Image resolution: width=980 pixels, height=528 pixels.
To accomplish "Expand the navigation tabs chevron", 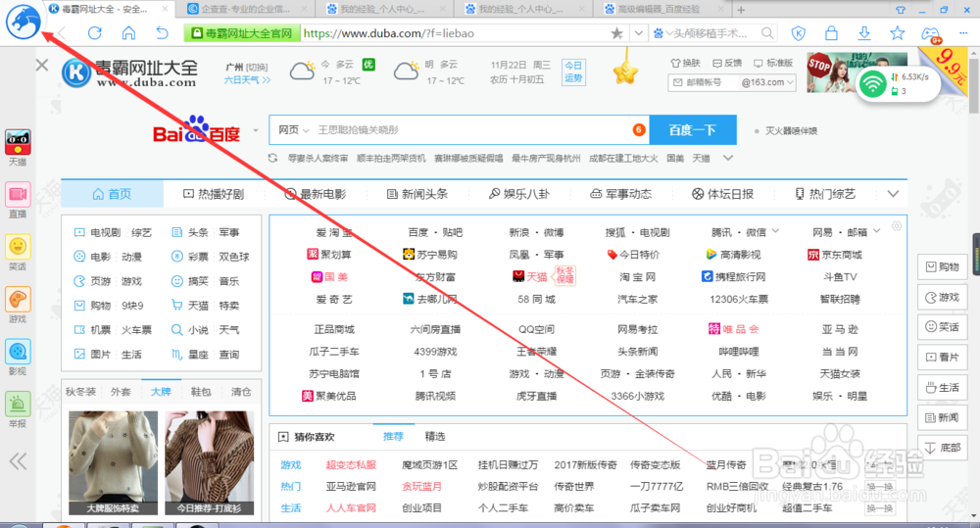I will [893, 194].
